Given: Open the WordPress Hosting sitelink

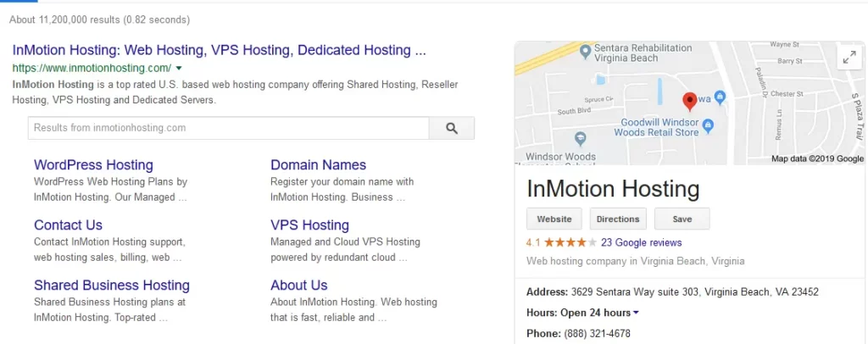Looking at the screenshot, I should [93, 165].
